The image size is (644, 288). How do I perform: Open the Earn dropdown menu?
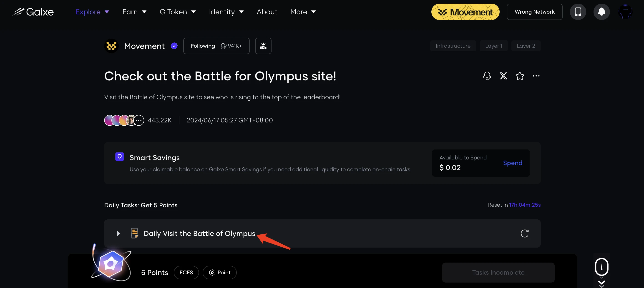(x=134, y=12)
